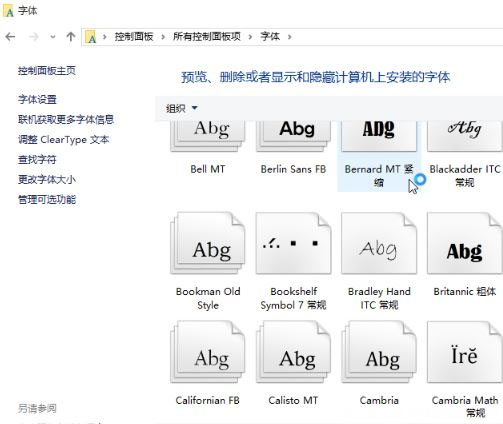503x424 pixels.
Task: Click the Britannic 粗体 name label
Action: point(465,292)
